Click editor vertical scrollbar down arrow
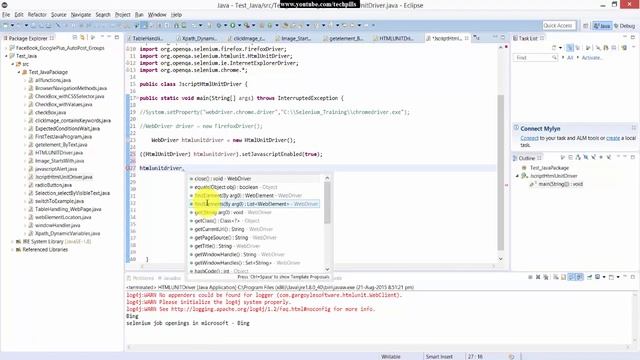This screenshot has height=360, width=640. (x=500, y=259)
